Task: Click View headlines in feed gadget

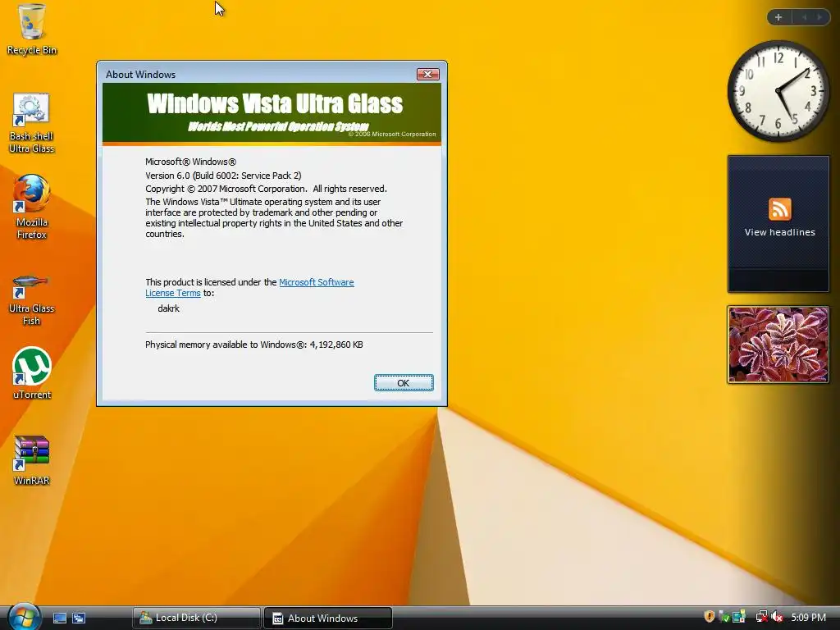Action: click(779, 232)
